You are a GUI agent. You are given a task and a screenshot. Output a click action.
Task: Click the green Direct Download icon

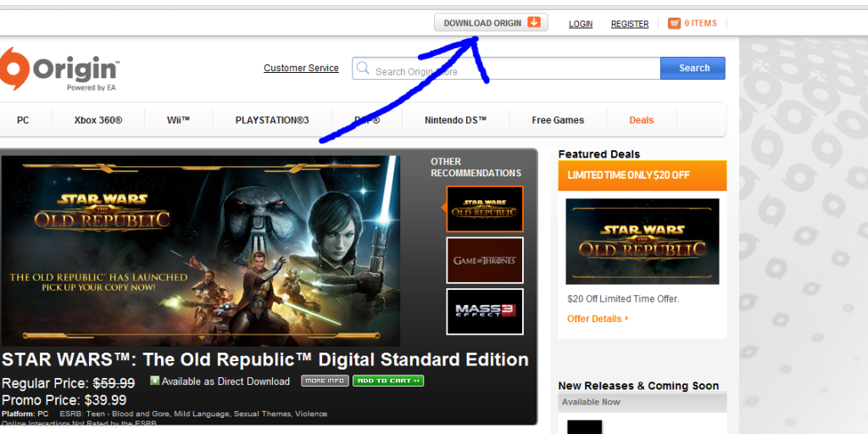point(154,381)
